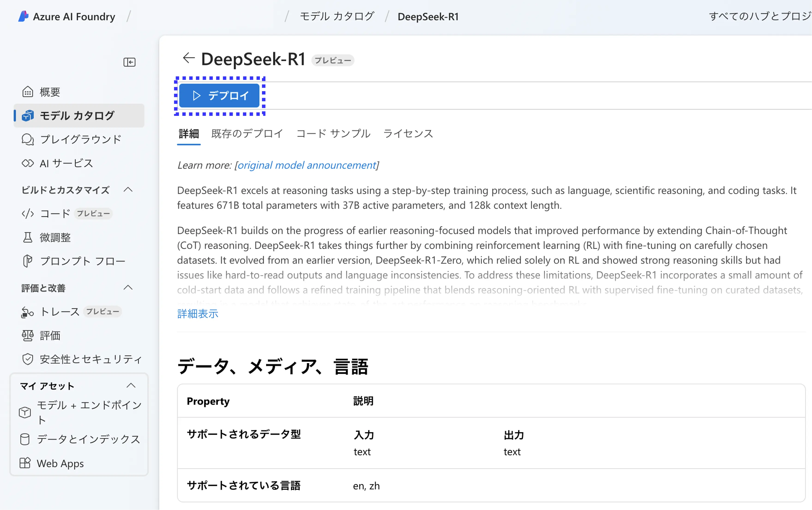Open プロンプト フロー in the sidebar
Screen dimensions: 812x510
[x=79, y=261]
